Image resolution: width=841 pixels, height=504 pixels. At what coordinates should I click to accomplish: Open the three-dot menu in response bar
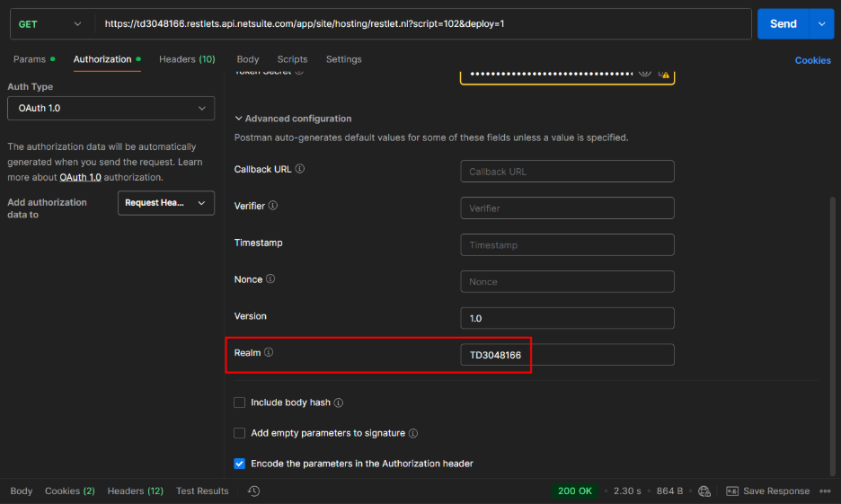(825, 491)
